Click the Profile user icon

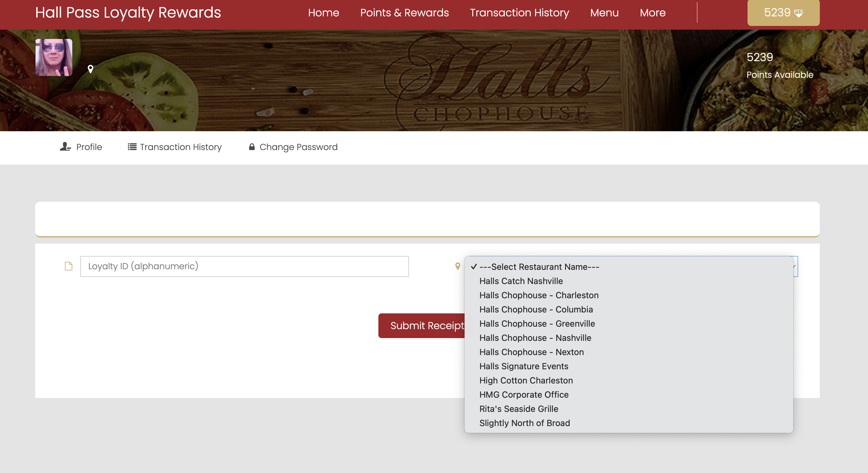pyautogui.click(x=65, y=147)
